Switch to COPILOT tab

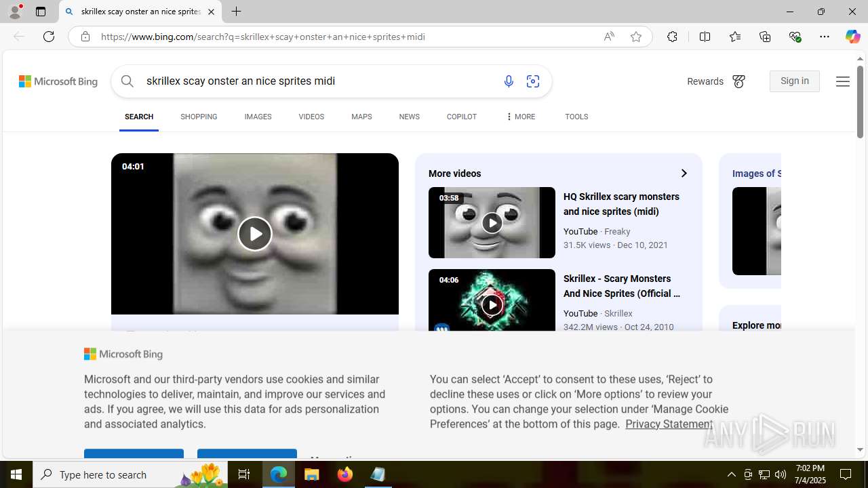coord(461,117)
